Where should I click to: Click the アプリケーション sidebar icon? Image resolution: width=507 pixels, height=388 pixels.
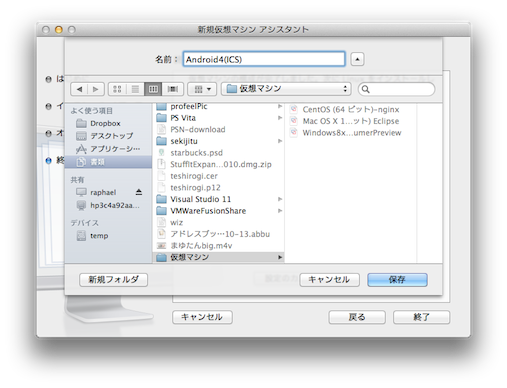pyautogui.click(x=81, y=149)
